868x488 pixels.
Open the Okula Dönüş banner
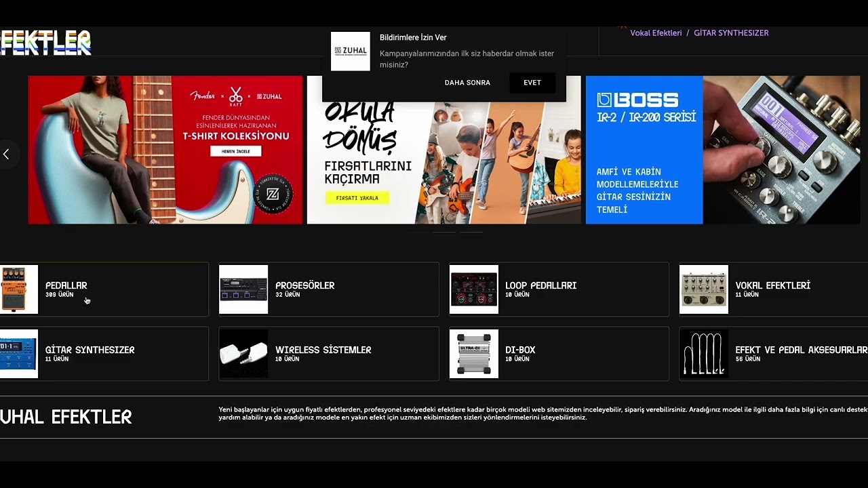point(443,150)
